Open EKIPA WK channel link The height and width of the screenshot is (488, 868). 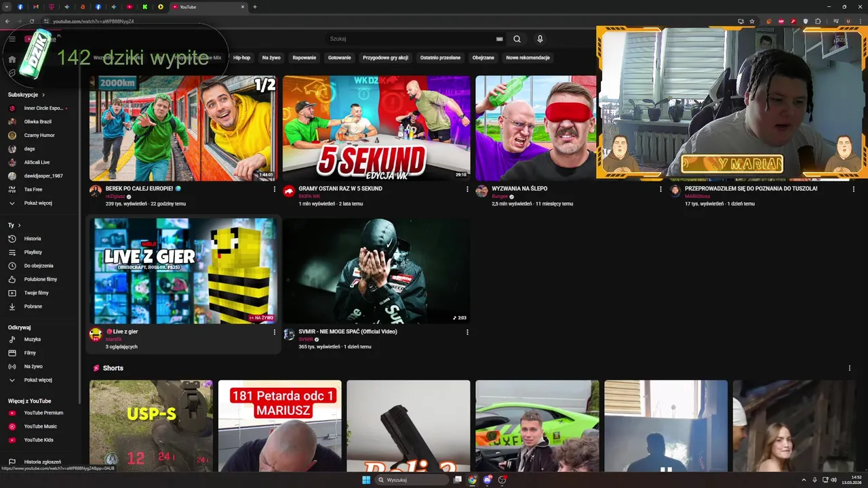[309, 196]
